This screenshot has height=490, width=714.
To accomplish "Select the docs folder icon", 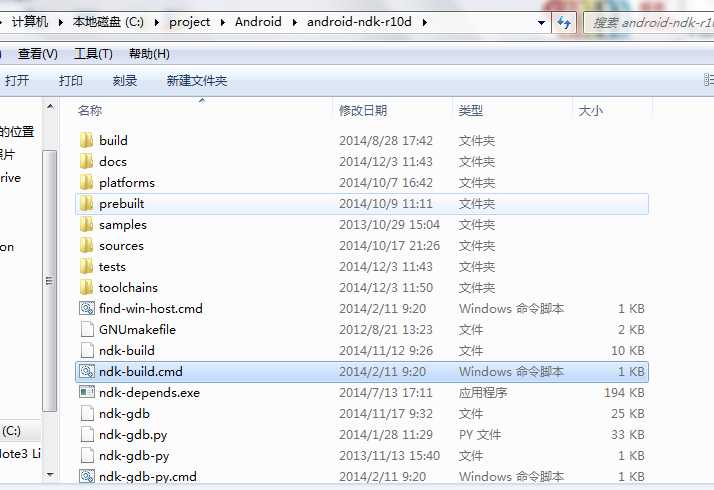I will (87, 161).
